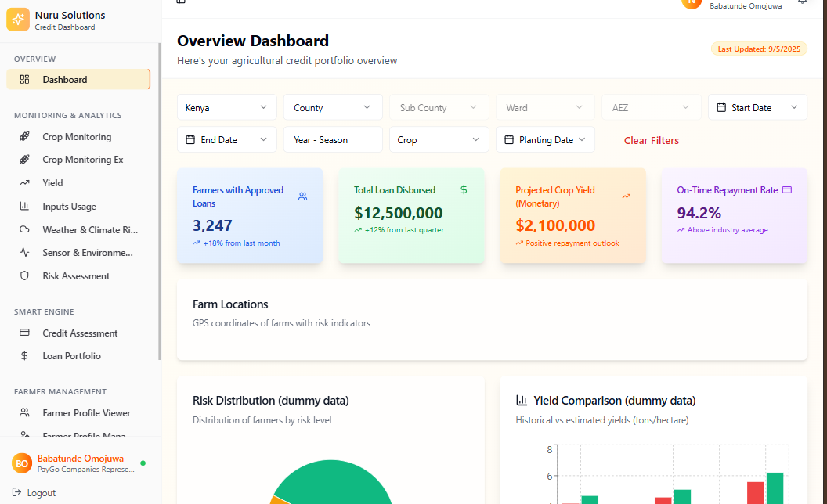Click the Sensor & Environment pulse icon
The width and height of the screenshot is (827, 504).
(x=24, y=253)
